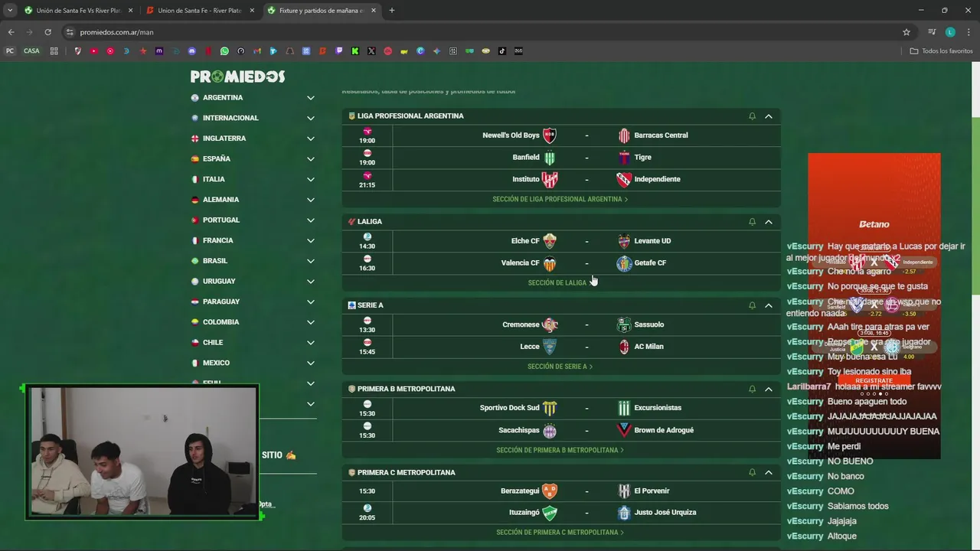Viewport: 980px width, 551px height.
Task: Toggle notifications bell for Primera B Metropolitana
Action: [752, 389]
